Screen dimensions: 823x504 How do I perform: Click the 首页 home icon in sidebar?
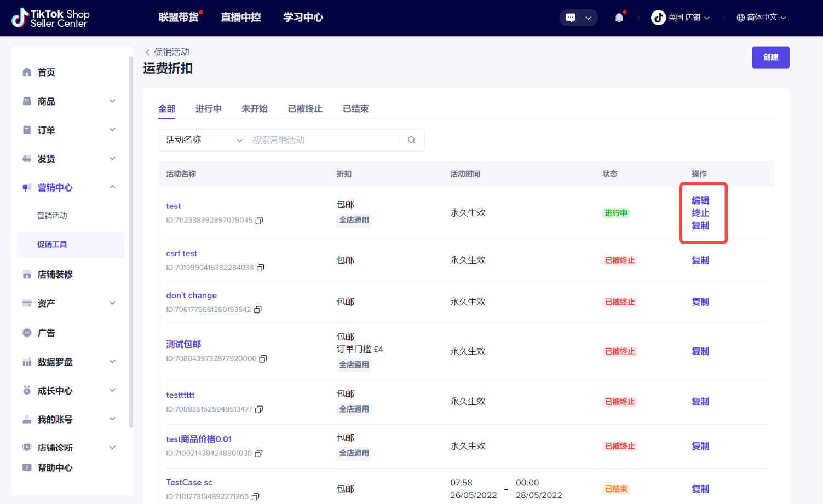pyautogui.click(x=27, y=72)
